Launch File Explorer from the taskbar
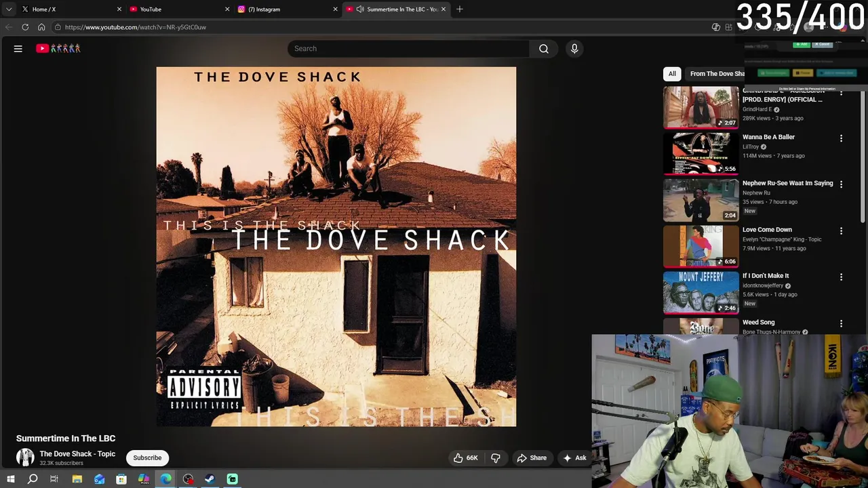868x488 pixels. 77,480
